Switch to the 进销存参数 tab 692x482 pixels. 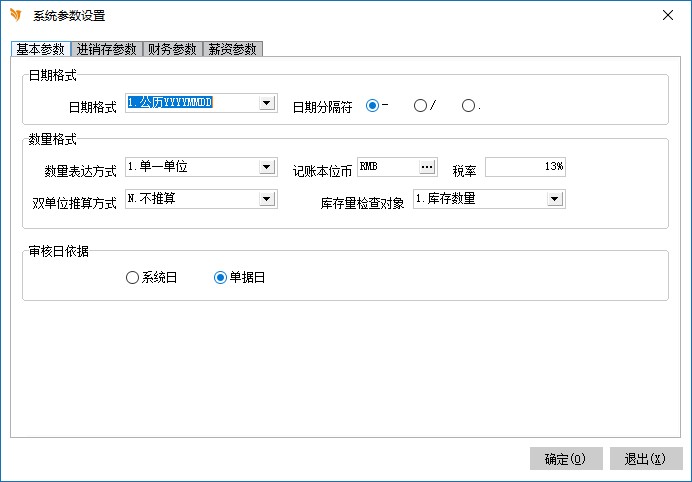pyautogui.click(x=107, y=49)
